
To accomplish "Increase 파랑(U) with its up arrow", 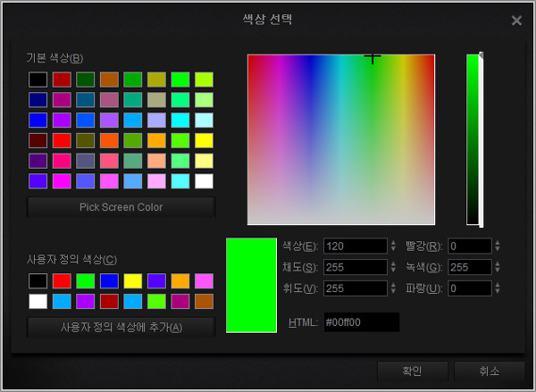I will tap(498, 285).
